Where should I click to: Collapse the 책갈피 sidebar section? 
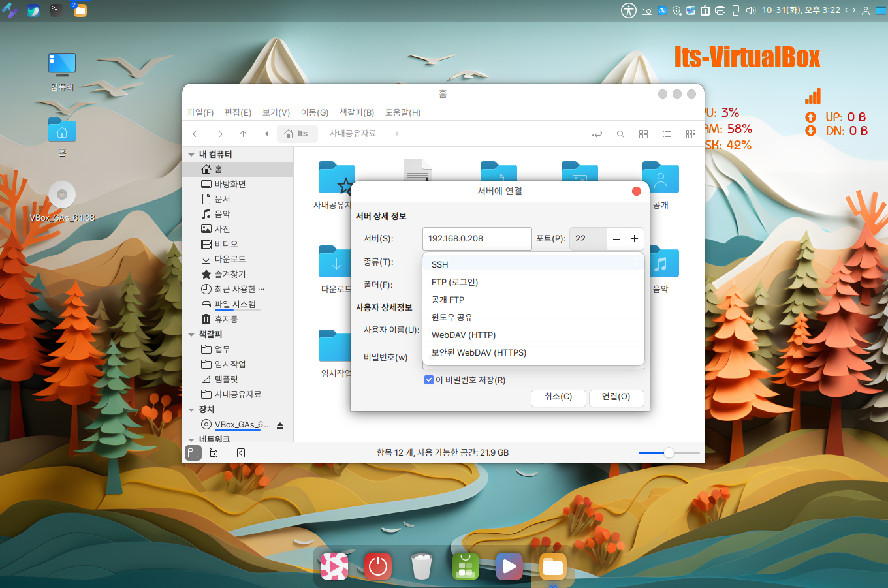[191, 335]
